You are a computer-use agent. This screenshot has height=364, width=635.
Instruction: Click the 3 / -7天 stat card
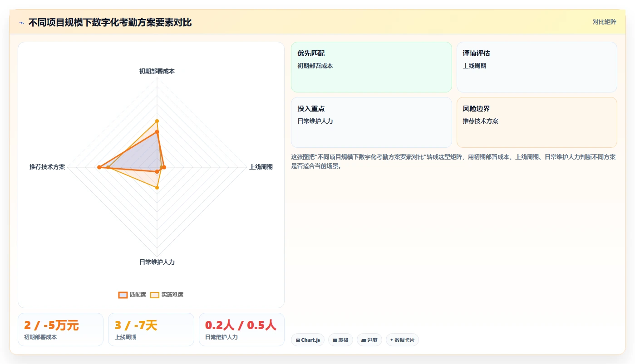(151, 330)
